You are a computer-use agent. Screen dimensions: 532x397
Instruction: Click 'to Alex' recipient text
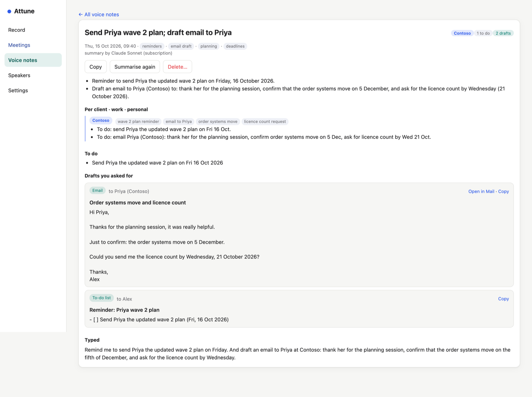click(x=124, y=299)
